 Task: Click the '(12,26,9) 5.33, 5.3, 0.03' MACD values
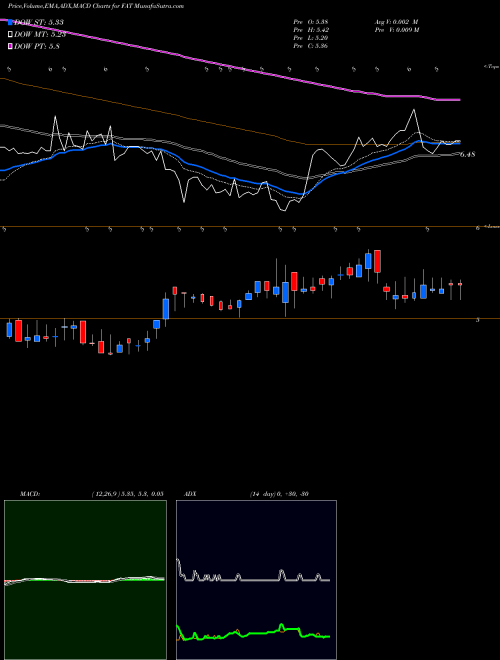point(127,494)
